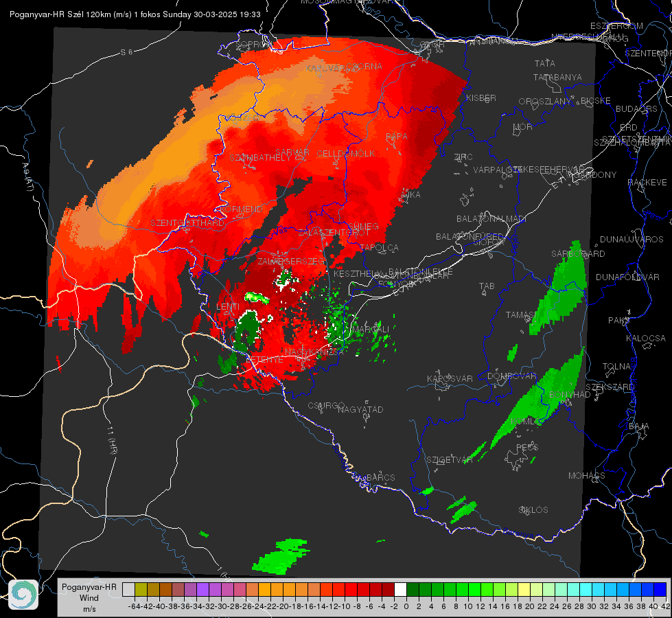Viewport: 672px width, 618px height.
Task: Select the gray swatch left of -64
Action: 128,589
